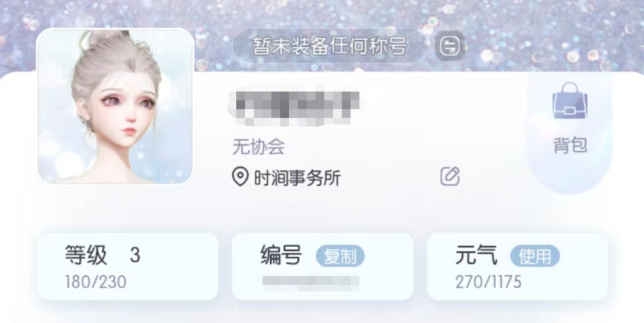This screenshot has width=644, height=323.
Task: Click the 复制 copy button
Action: (x=340, y=256)
